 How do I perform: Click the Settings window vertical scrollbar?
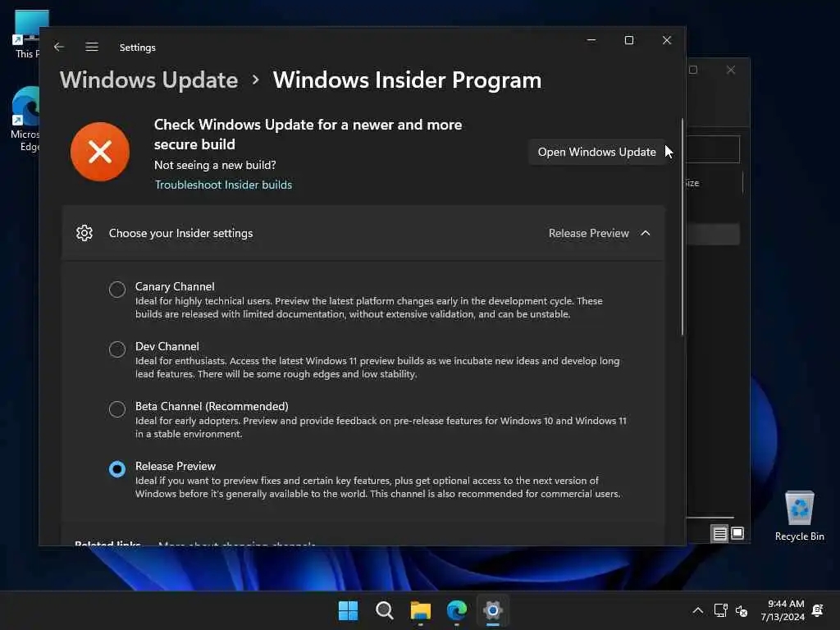coord(682,228)
